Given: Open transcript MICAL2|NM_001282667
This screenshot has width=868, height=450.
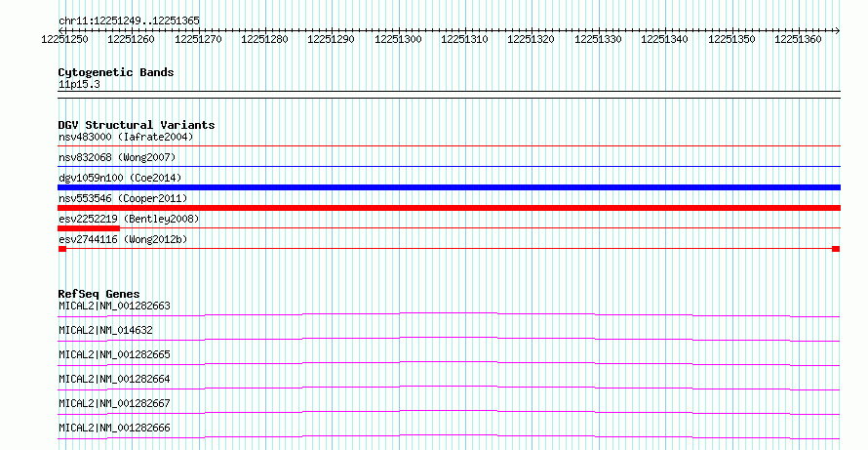Looking at the screenshot, I should click(114, 403).
